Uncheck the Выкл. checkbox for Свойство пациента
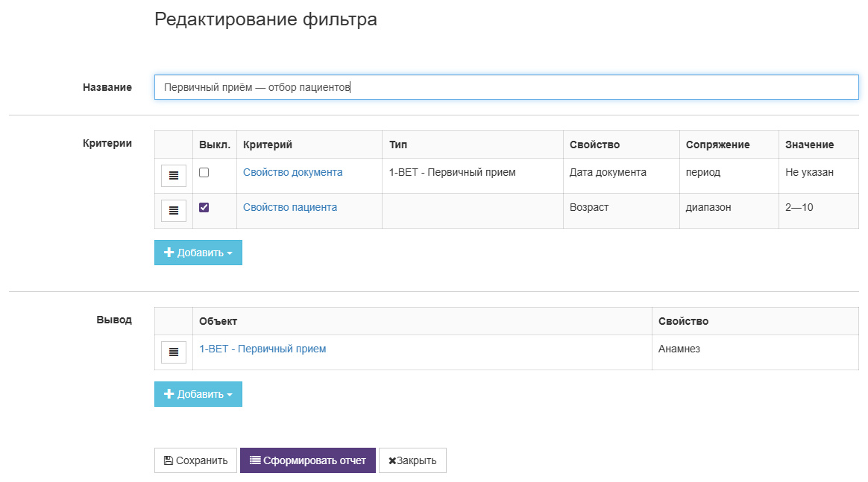This screenshot has height=482, width=868. point(204,207)
